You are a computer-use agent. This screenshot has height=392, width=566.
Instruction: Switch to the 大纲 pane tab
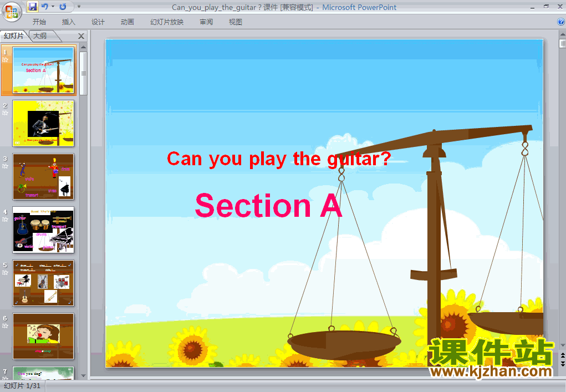pos(40,35)
